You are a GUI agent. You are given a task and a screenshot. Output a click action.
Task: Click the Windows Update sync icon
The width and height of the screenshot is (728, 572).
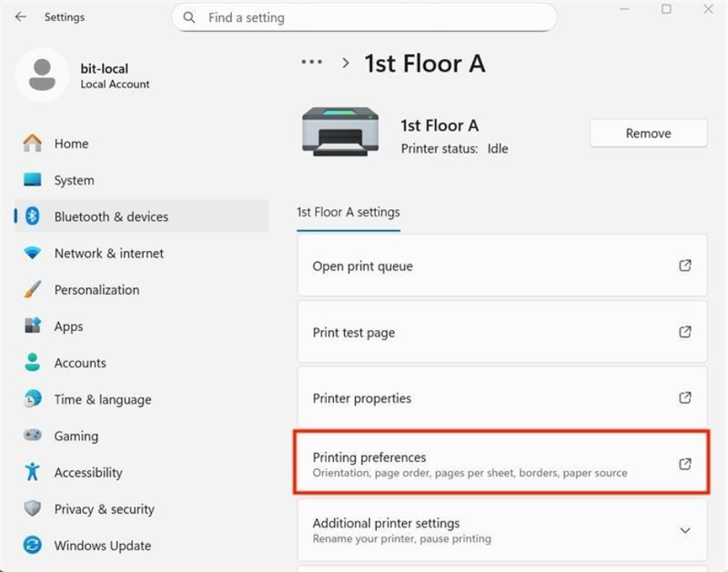coord(33,545)
